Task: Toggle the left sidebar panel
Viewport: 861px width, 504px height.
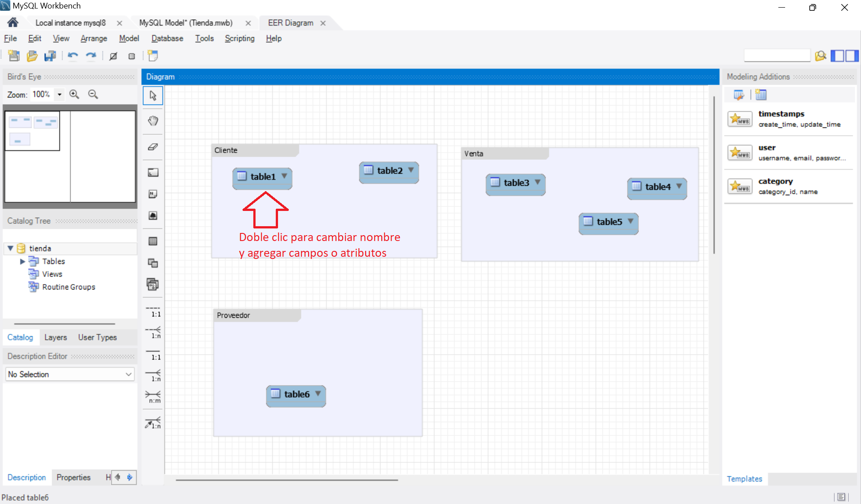Action: (x=837, y=56)
